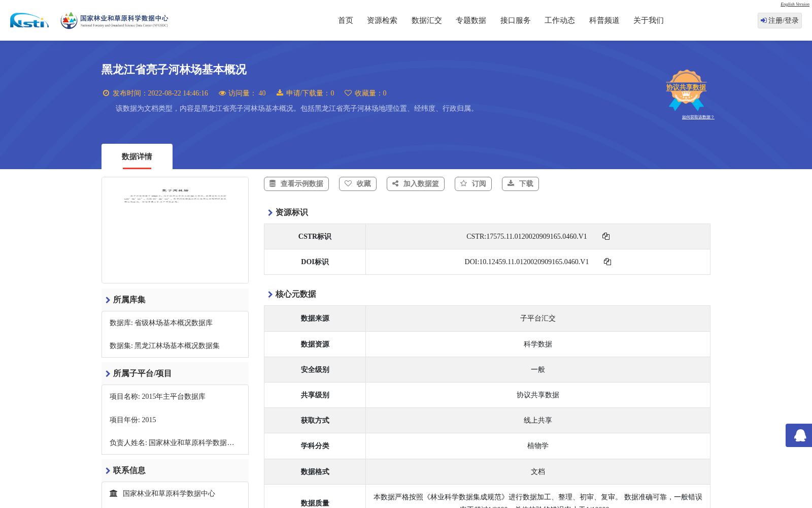Switch to the 数据详情 tab
The width and height of the screenshot is (812, 508).
137,156
